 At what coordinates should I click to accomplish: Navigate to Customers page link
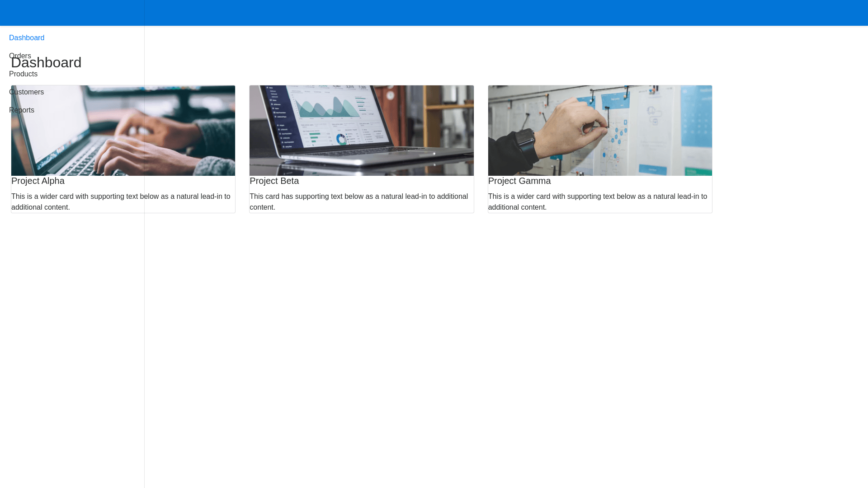tap(26, 92)
